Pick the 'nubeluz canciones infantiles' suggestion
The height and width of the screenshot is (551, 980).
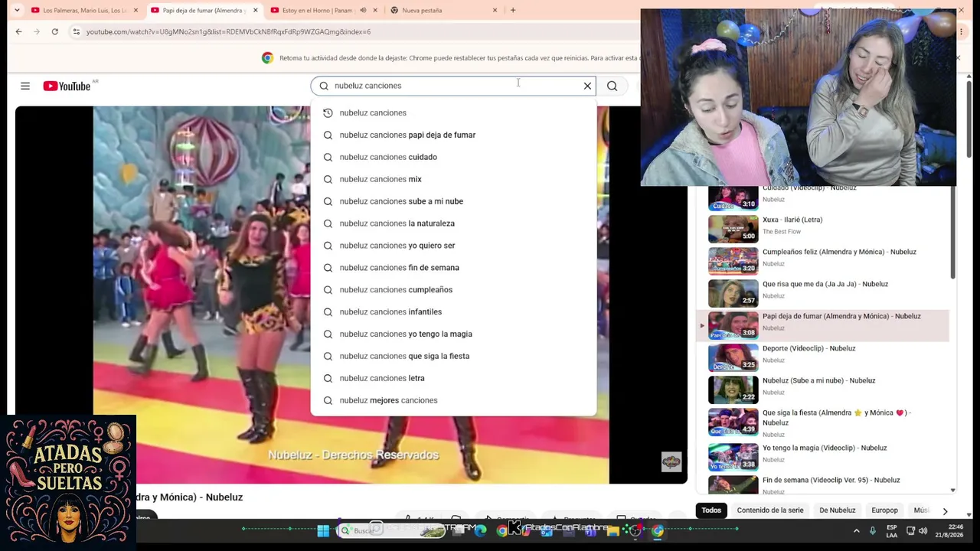pos(453,311)
